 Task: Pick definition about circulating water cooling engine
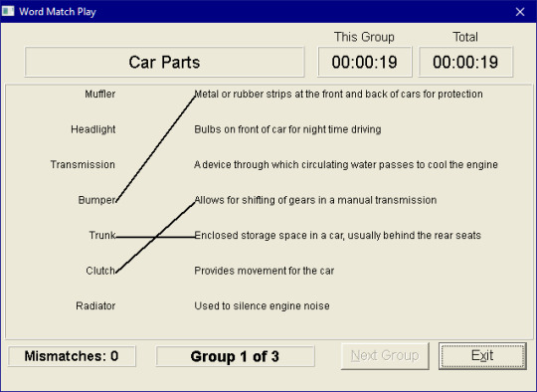(346, 165)
